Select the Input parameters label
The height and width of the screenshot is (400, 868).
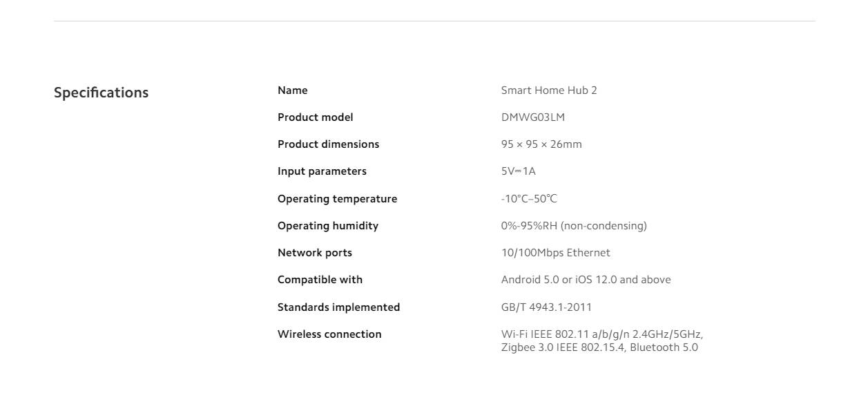(x=322, y=171)
